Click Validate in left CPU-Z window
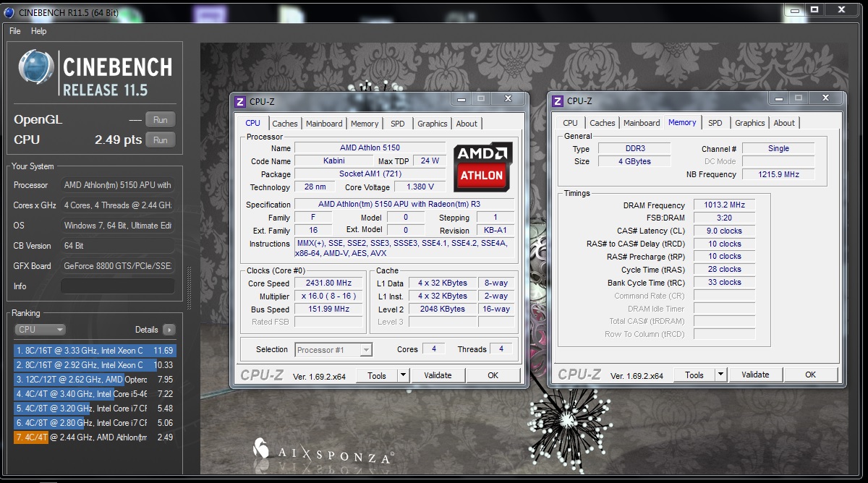Image resolution: width=868 pixels, height=483 pixels. (438, 375)
